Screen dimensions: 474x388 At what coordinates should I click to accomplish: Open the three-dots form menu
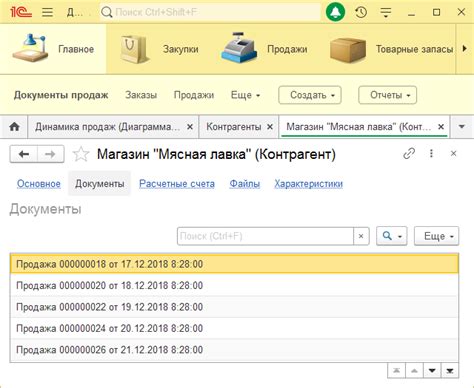(x=431, y=154)
